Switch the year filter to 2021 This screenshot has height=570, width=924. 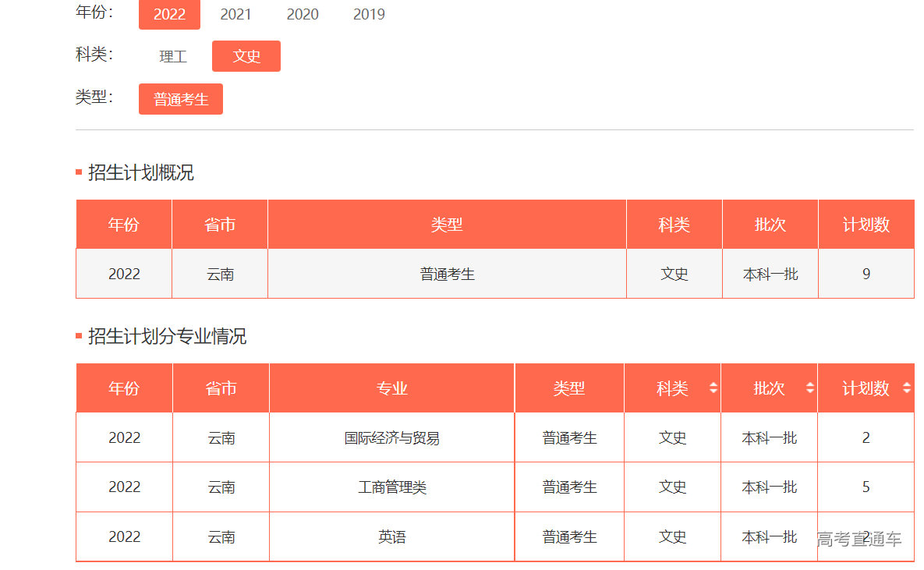click(x=235, y=15)
